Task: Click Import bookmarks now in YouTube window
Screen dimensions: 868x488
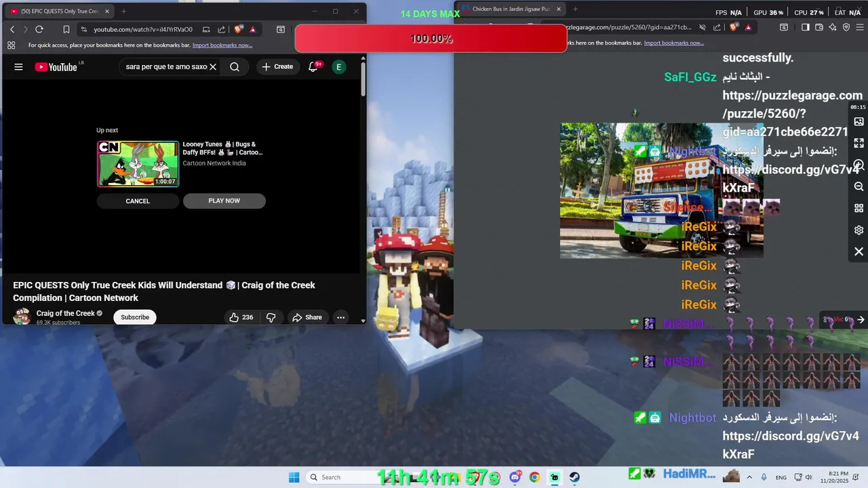Action: coord(222,45)
